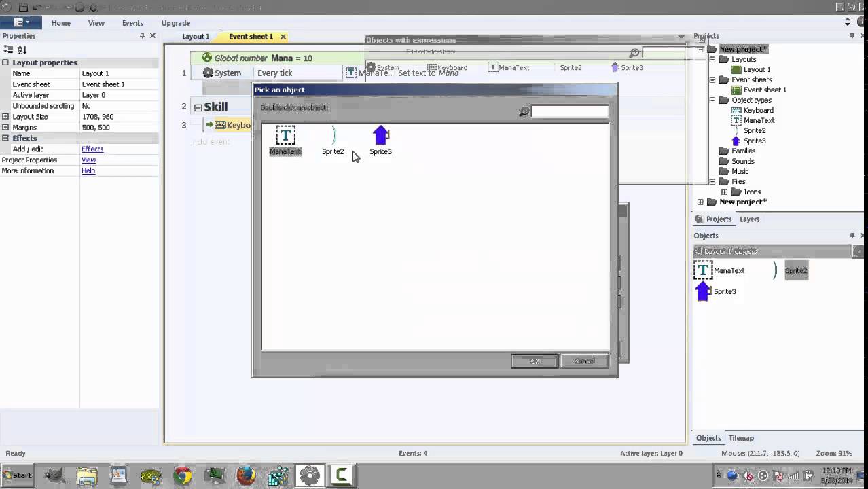
Task: Click the categorized view icon in Properties
Action: click(8, 50)
